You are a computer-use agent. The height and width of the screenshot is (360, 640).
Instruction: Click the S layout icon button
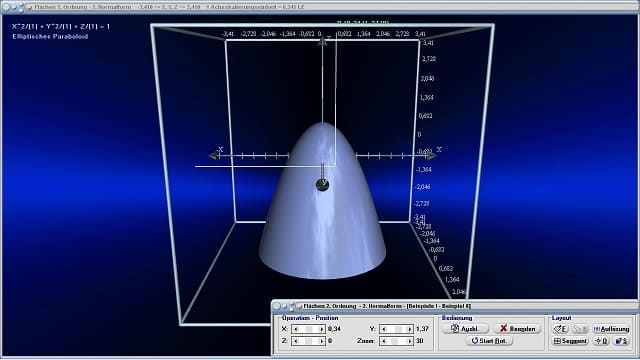[x=622, y=341]
